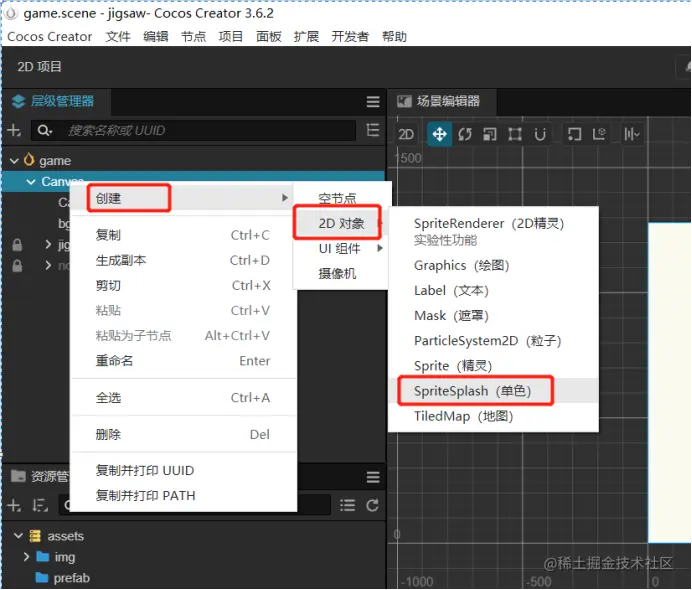
Task: Create a TiledMap (地图) object
Action: pyautogui.click(x=493, y=416)
